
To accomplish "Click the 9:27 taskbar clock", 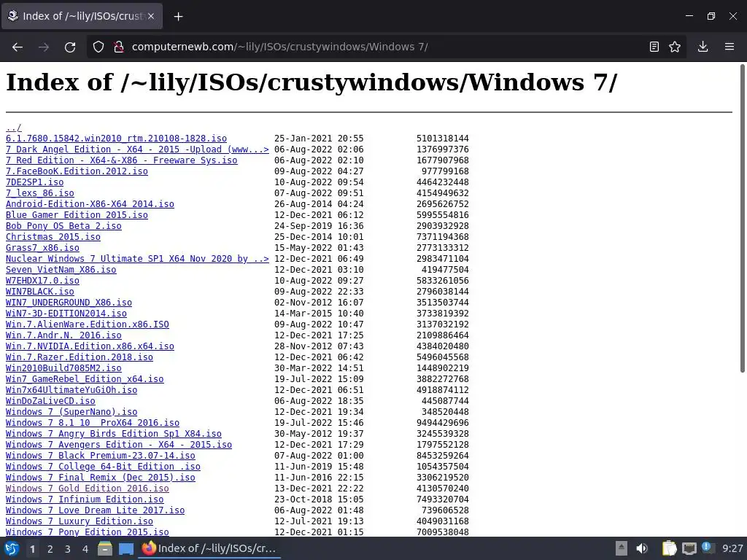I will 732,548.
